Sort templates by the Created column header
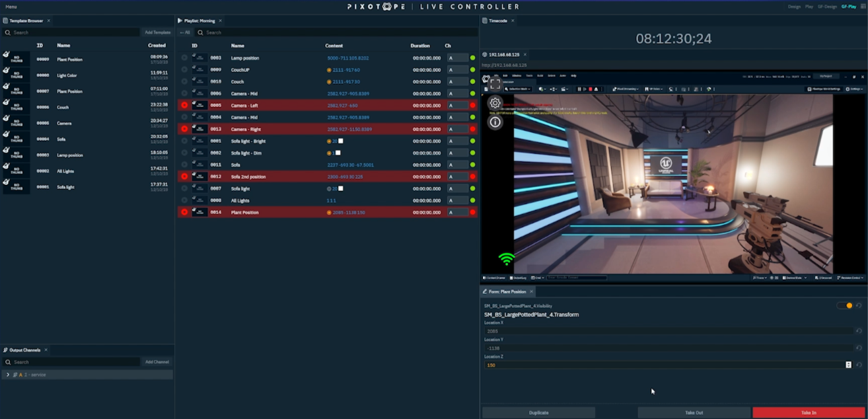868x419 pixels. pyautogui.click(x=157, y=46)
